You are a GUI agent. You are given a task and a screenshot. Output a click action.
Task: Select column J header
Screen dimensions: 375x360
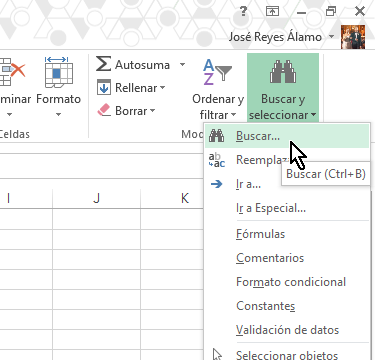tap(96, 198)
